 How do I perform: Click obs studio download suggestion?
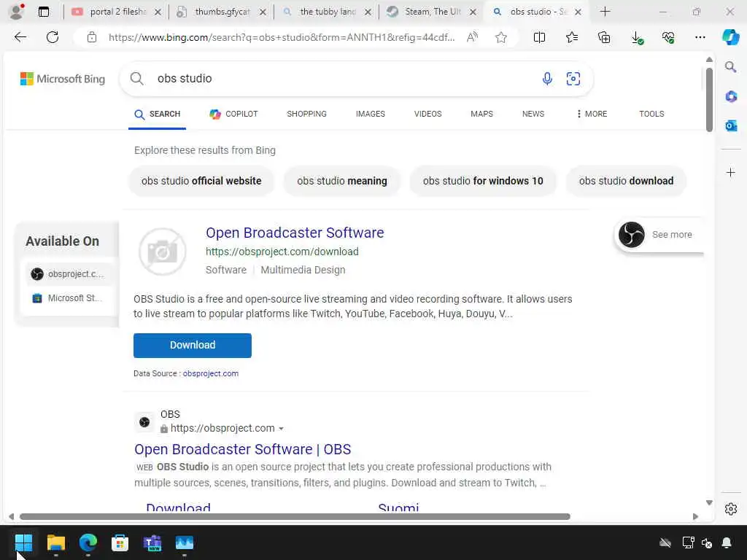click(x=626, y=181)
